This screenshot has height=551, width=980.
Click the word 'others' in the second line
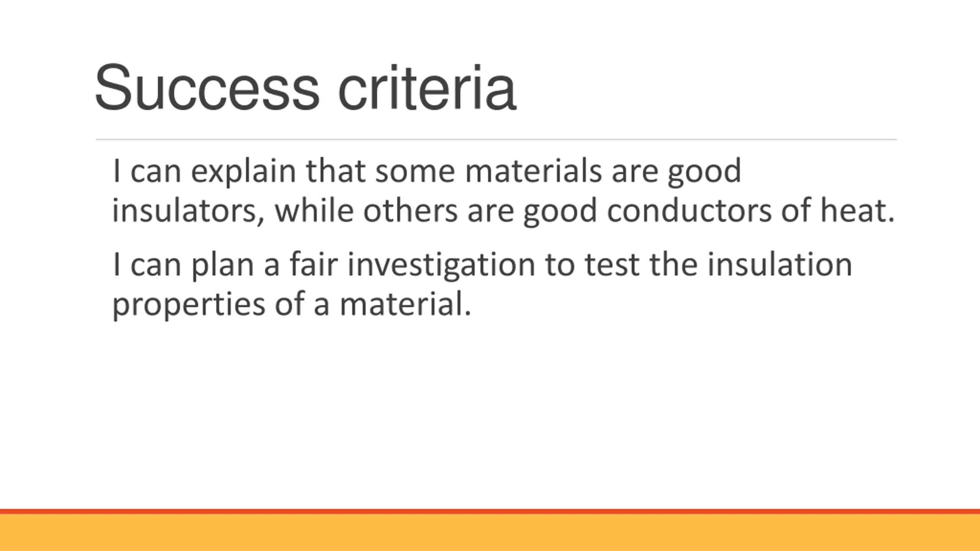410,210
